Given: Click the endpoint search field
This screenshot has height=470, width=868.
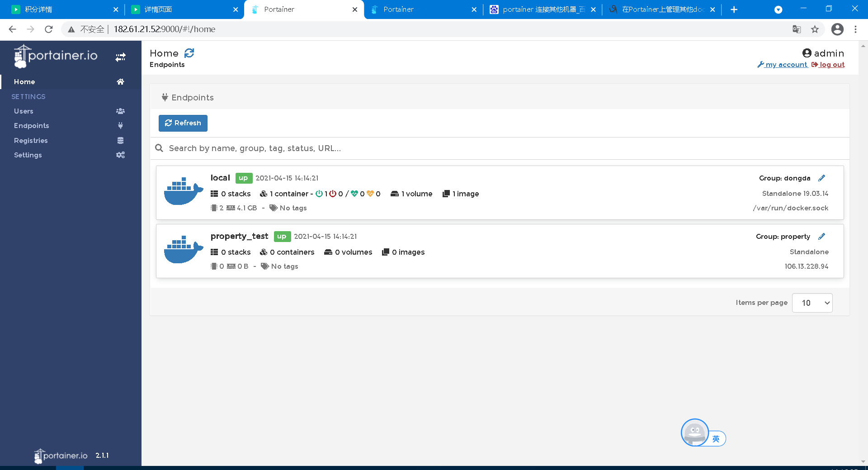Looking at the screenshot, I should [x=316, y=148].
